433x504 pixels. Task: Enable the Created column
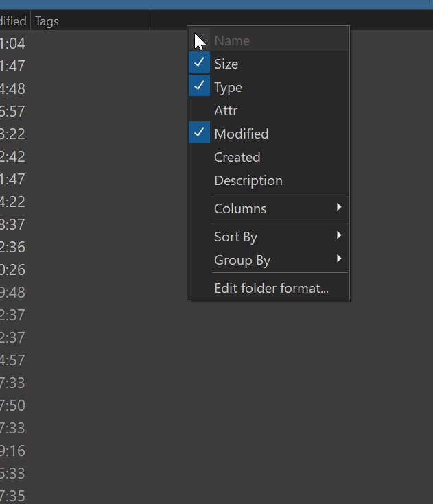237,157
